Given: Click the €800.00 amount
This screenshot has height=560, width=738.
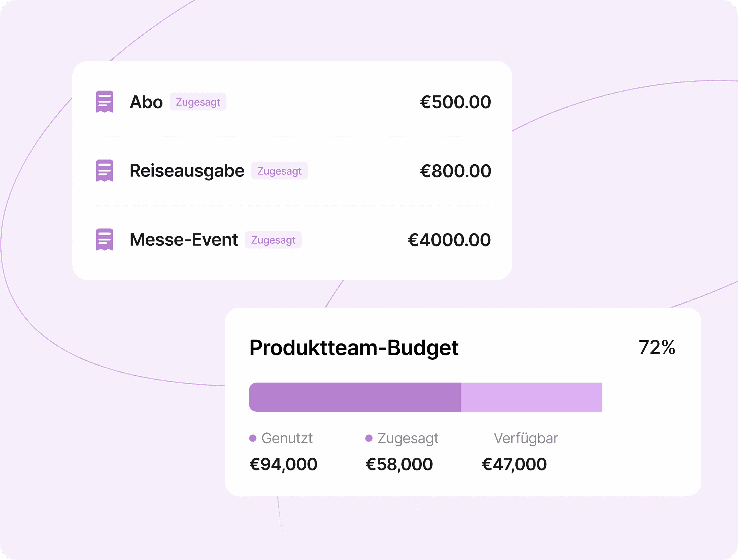Looking at the screenshot, I should pyautogui.click(x=455, y=171).
